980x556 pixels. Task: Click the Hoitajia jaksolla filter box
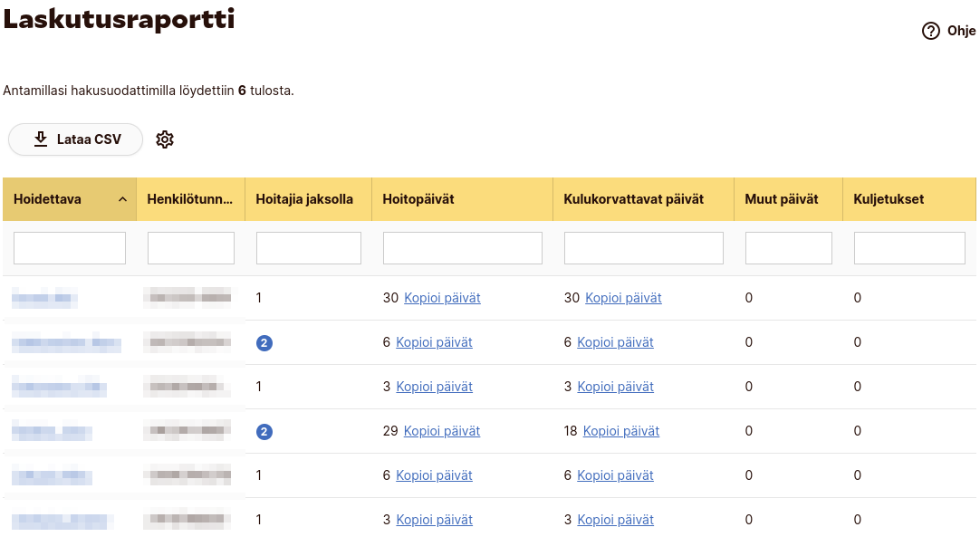pyautogui.click(x=308, y=247)
